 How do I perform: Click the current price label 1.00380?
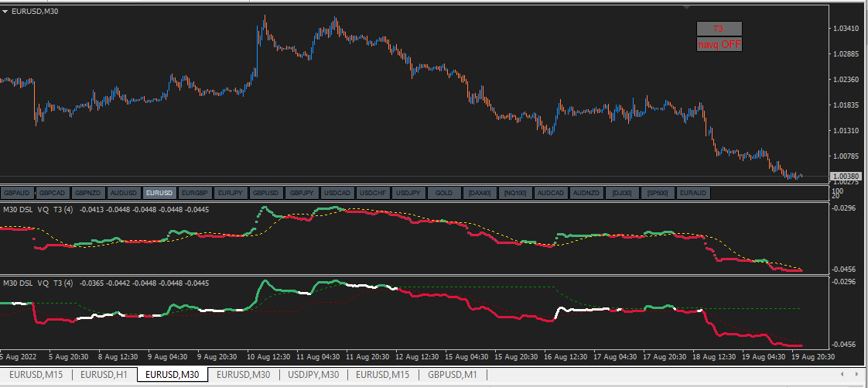coord(846,177)
